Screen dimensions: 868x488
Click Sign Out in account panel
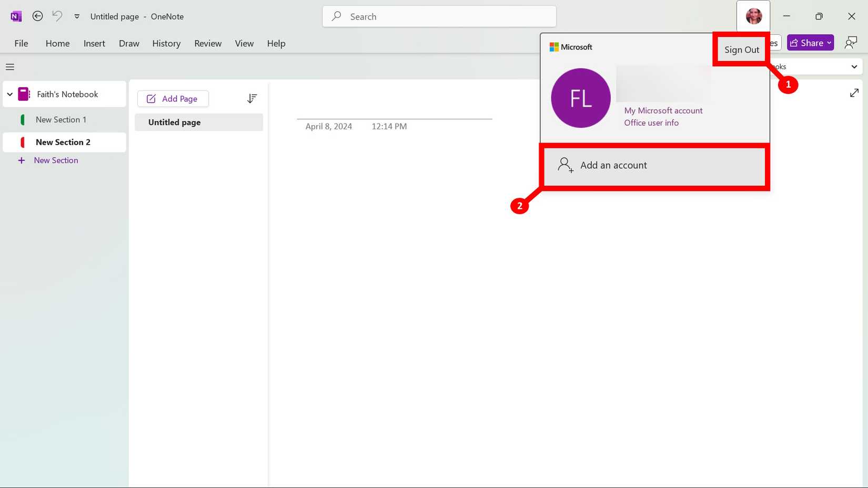(741, 49)
